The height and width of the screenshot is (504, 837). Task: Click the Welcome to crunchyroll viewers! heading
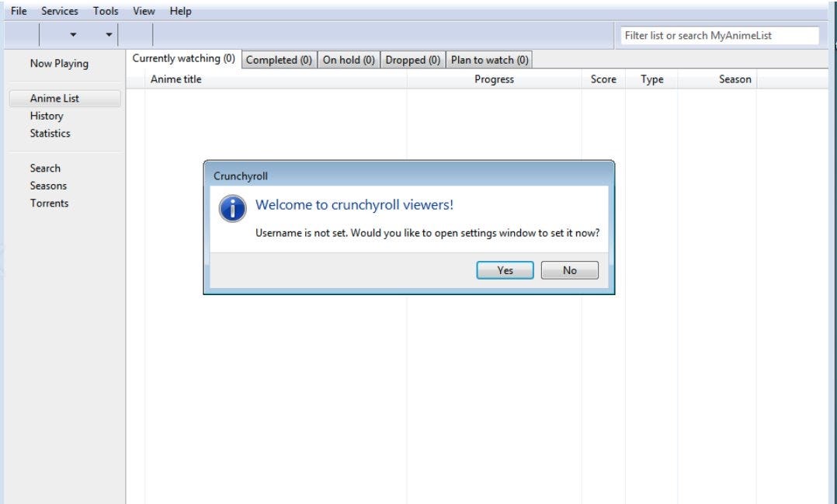pyautogui.click(x=354, y=205)
